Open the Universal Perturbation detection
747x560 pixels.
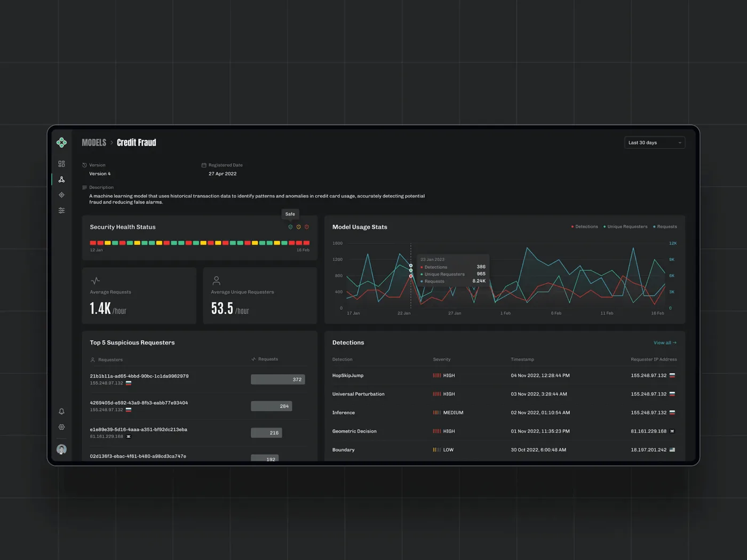click(359, 394)
